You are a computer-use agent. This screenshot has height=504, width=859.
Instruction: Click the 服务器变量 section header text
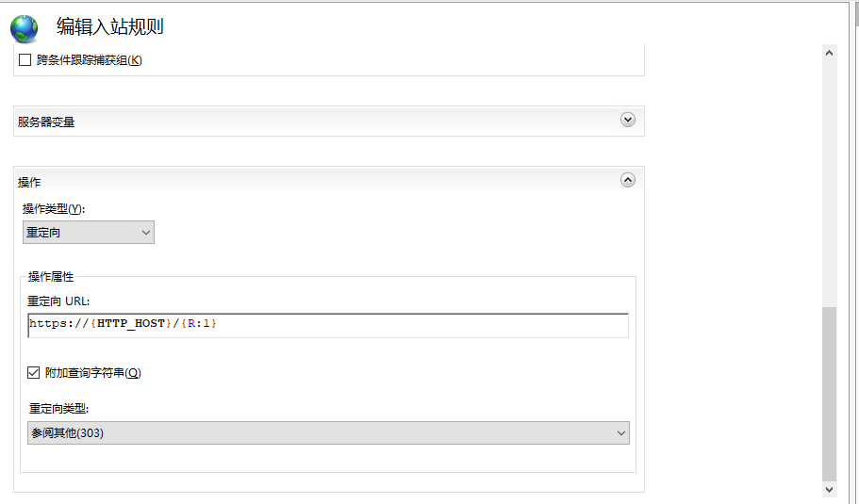[x=46, y=122]
